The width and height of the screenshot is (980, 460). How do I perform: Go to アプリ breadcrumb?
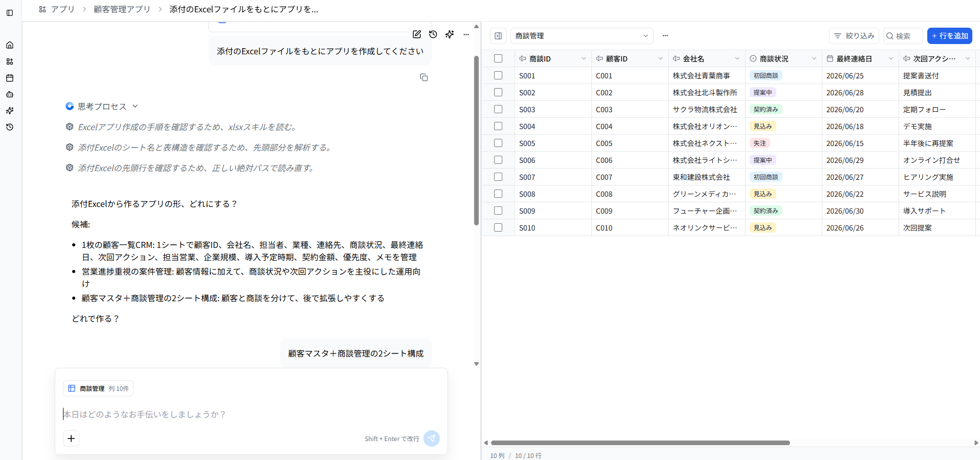click(62, 9)
